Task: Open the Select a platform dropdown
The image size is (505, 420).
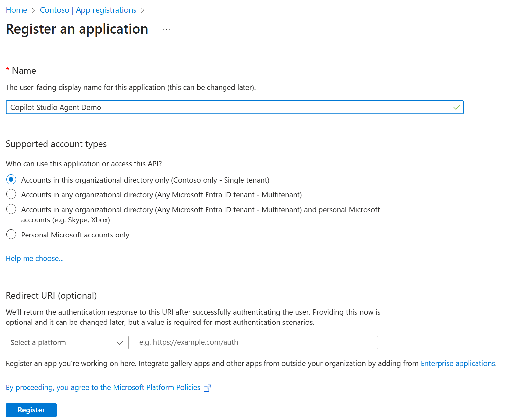Action: (x=59, y=342)
